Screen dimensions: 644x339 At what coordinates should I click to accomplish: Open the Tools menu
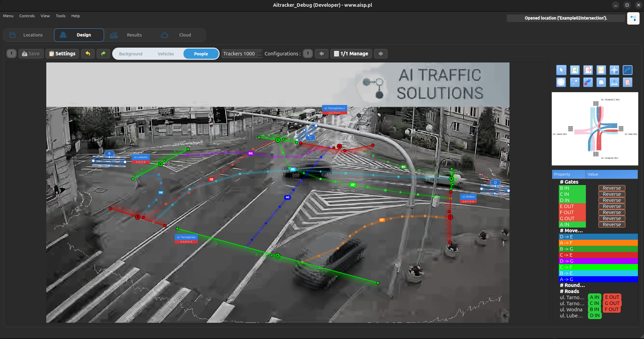point(60,16)
